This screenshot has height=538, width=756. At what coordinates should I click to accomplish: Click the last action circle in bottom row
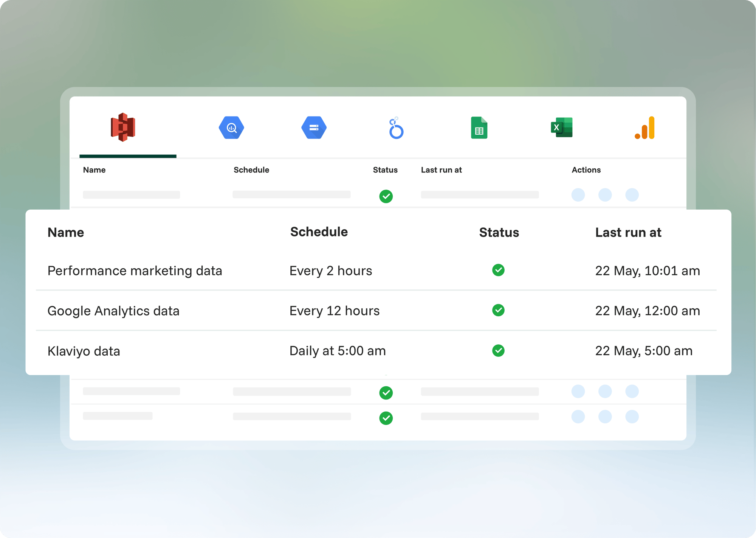click(632, 417)
